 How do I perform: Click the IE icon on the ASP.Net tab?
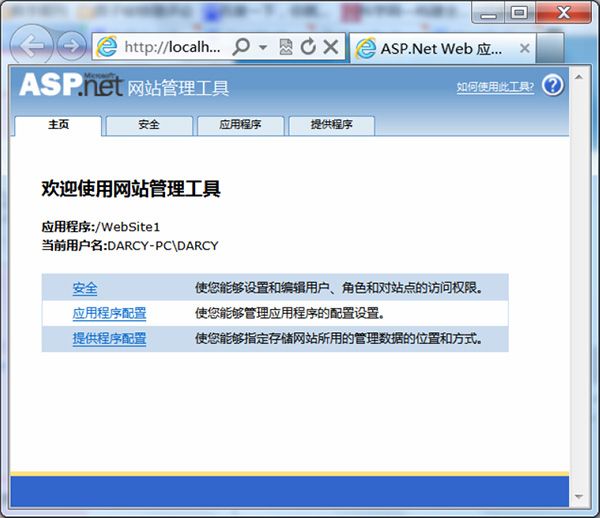(x=365, y=48)
